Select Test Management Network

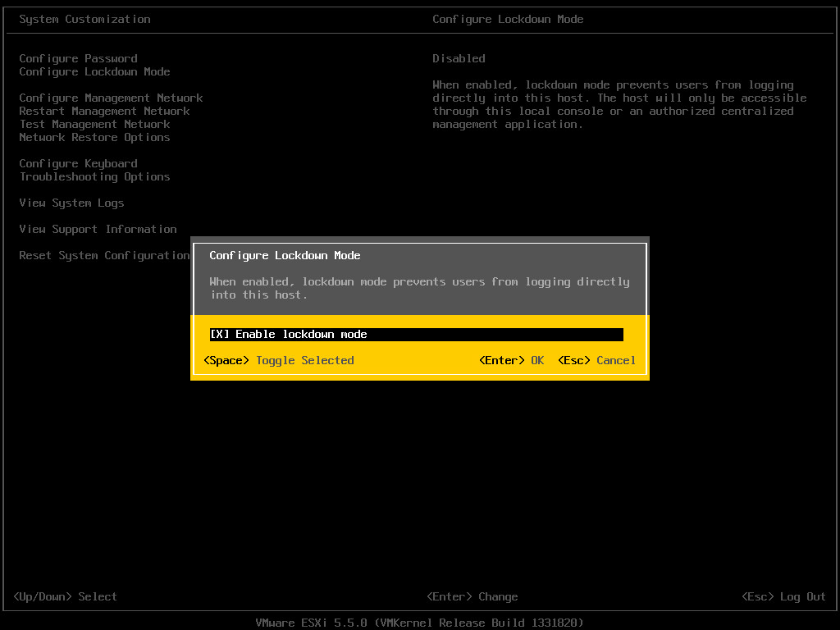pyautogui.click(x=95, y=125)
